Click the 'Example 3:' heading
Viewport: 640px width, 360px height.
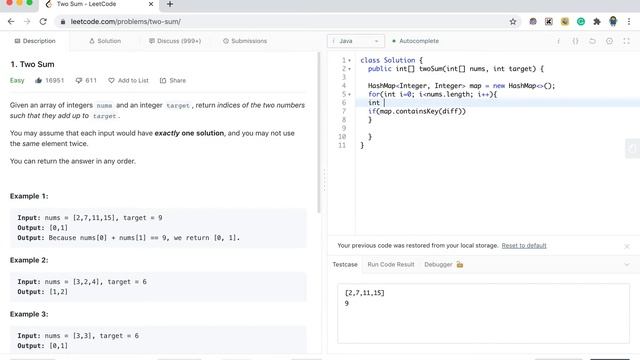[x=29, y=314]
